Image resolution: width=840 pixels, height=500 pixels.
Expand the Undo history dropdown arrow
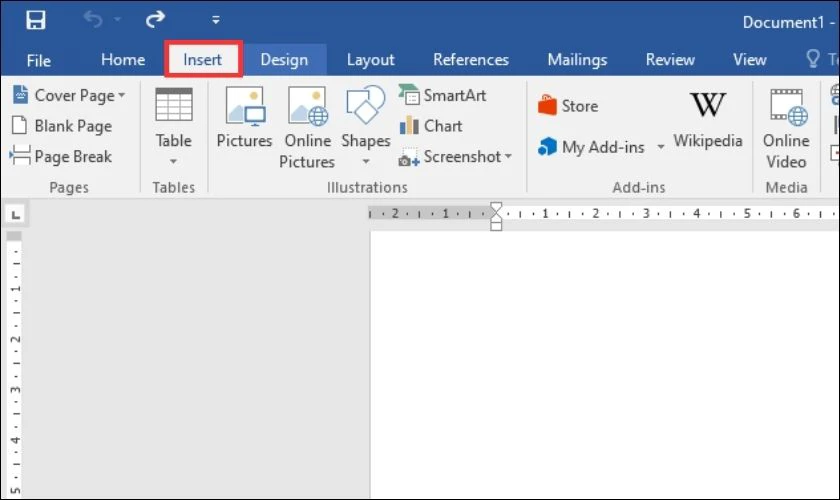pyautogui.click(x=117, y=20)
